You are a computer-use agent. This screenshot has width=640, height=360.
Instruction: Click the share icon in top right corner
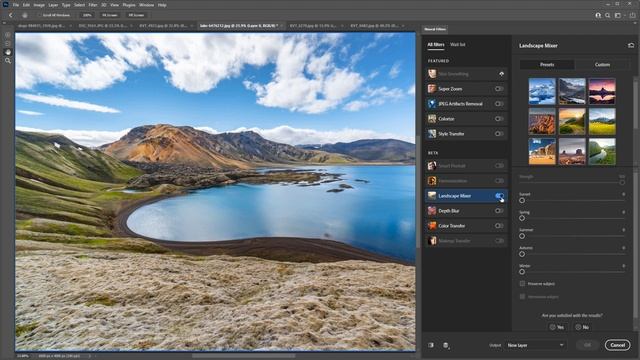coord(632,15)
